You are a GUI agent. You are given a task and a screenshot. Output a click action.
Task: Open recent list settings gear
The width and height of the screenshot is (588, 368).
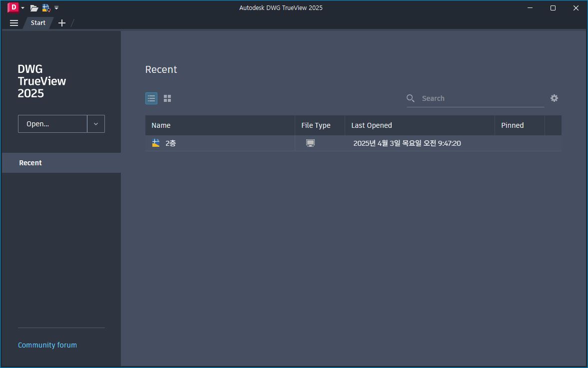tap(554, 98)
